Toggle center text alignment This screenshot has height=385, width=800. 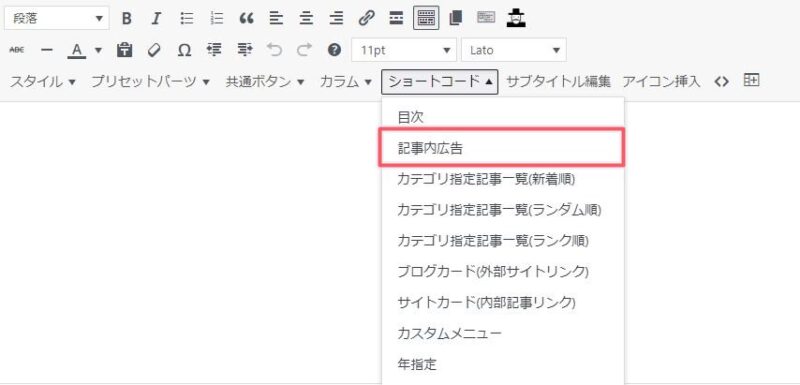point(306,19)
